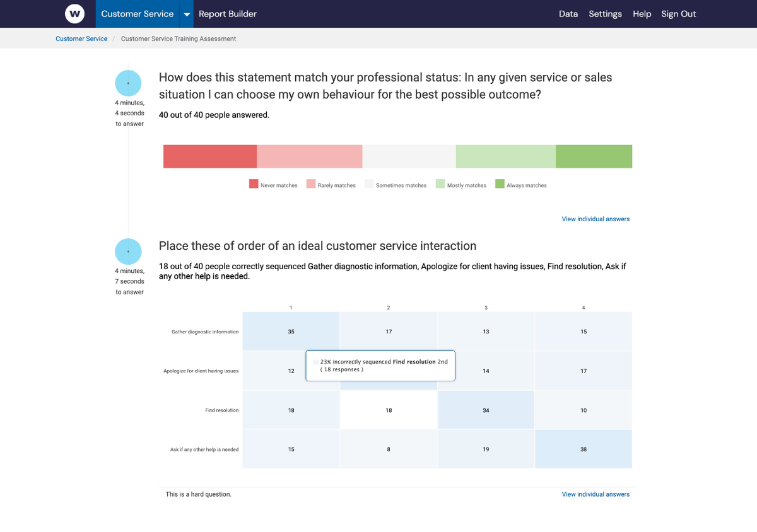Screen dimensions: 757x532
Task: View individual answers for the sequencing question
Action: pyautogui.click(x=595, y=494)
